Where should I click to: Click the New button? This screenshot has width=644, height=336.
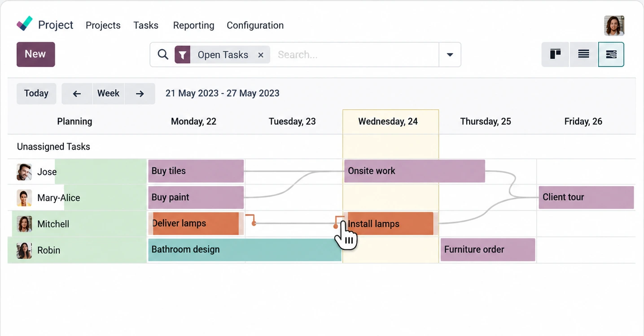[x=35, y=54]
